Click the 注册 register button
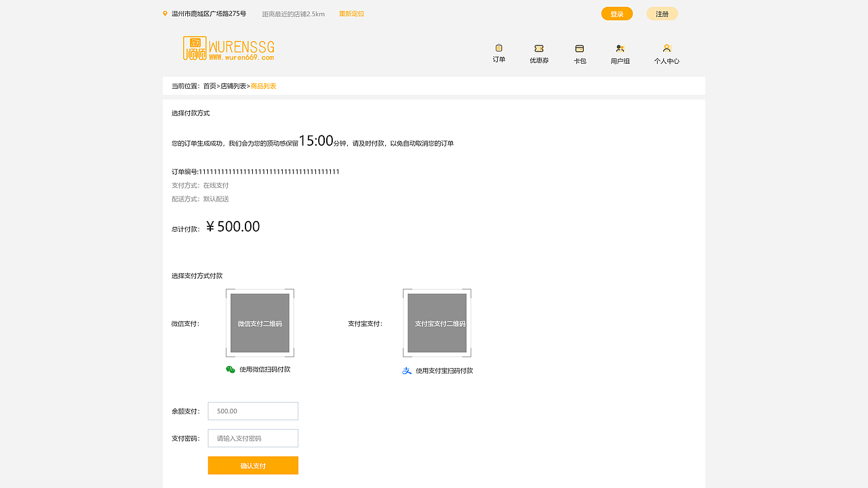Screen dimensions: 868x488 point(662,14)
